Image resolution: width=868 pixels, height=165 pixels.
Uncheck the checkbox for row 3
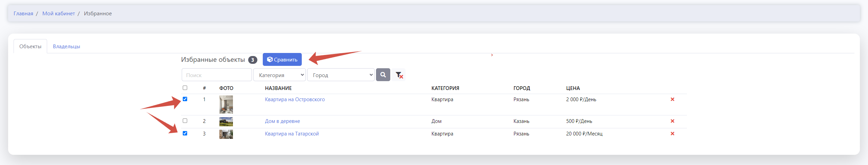185,133
